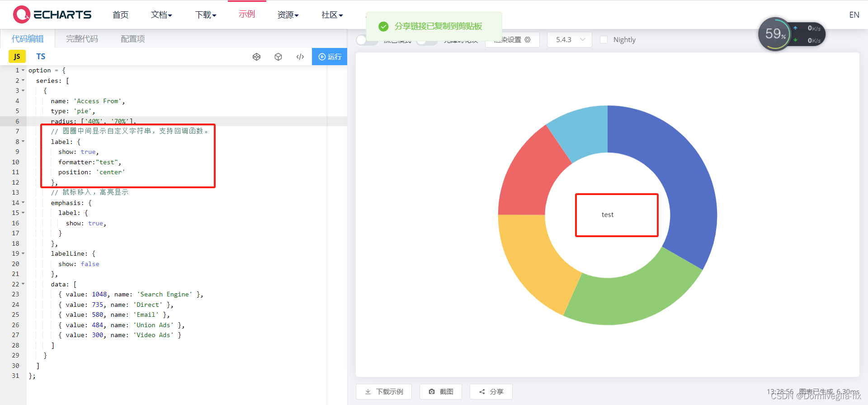The width and height of the screenshot is (868, 405).
Task: Click the format code icon
Action: pos(300,57)
